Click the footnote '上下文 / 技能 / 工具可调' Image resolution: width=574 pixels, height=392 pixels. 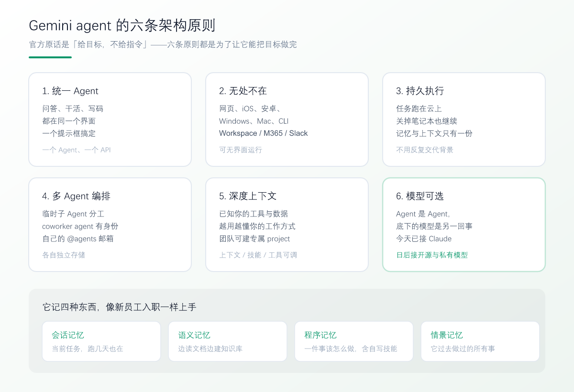[258, 255]
